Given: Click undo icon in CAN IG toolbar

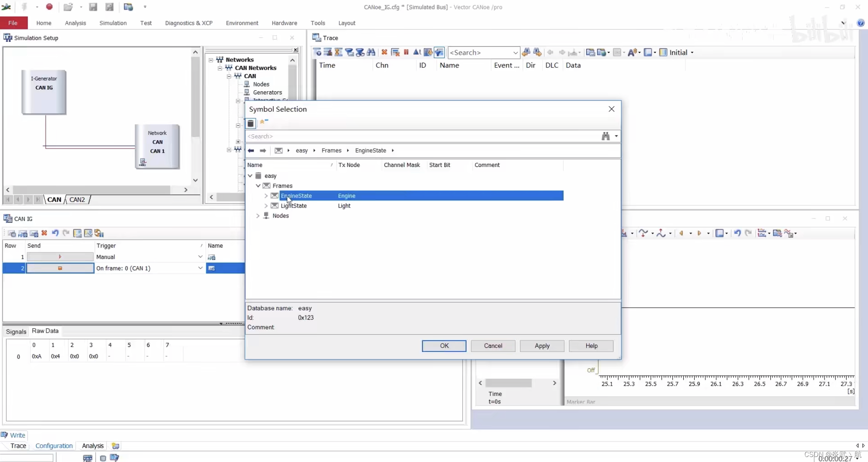Looking at the screenshot, I should coord(55,233).
